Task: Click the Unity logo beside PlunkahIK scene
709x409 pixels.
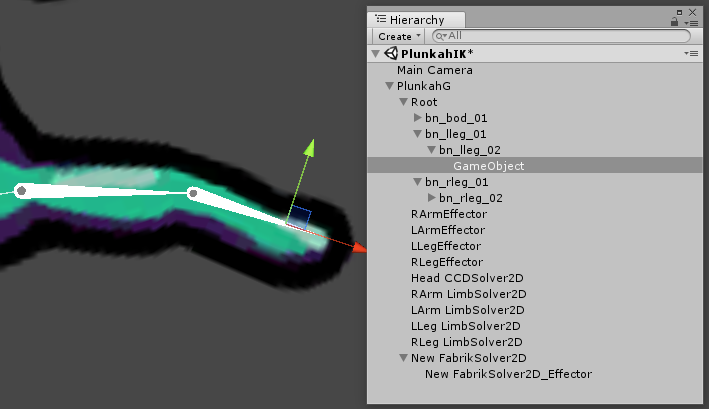Action: coord(391,54)
